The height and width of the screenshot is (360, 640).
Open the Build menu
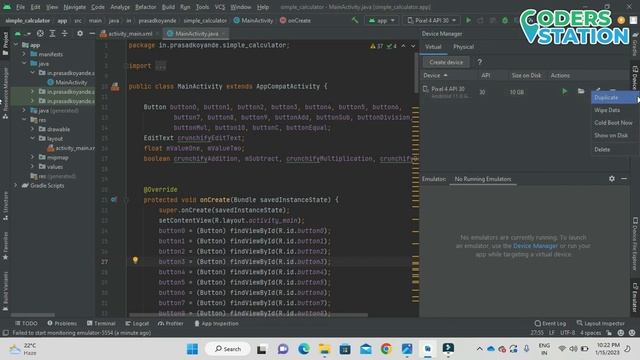[168, 7]
